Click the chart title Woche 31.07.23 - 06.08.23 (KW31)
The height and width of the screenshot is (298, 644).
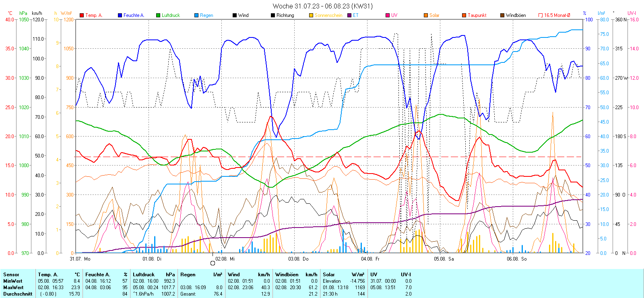tap(323, 6)
